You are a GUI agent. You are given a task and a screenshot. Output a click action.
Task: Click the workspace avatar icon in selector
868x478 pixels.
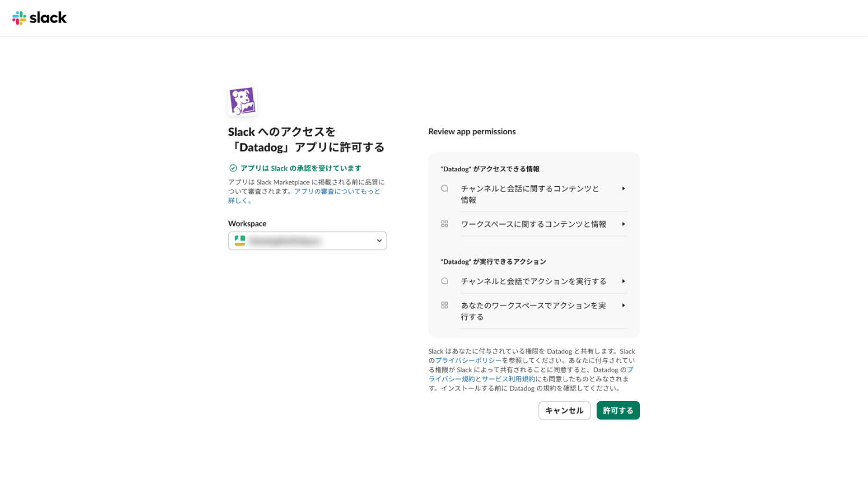point(240,241)
